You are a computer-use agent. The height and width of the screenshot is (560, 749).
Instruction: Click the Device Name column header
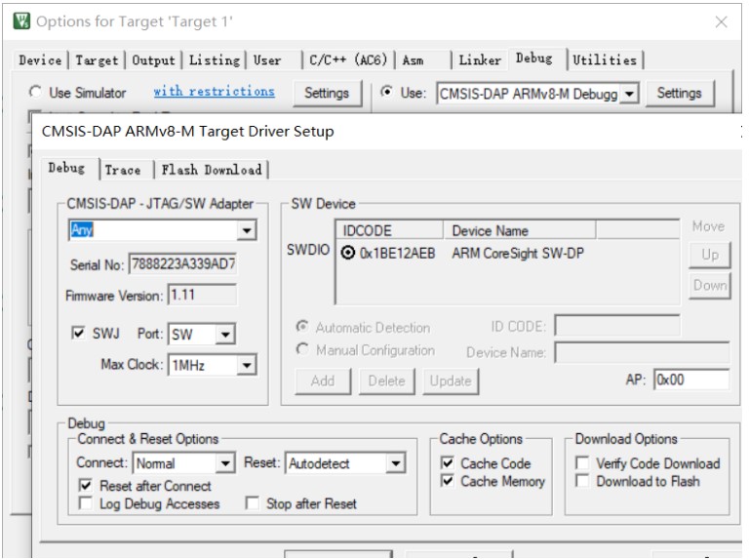point(519,231)
